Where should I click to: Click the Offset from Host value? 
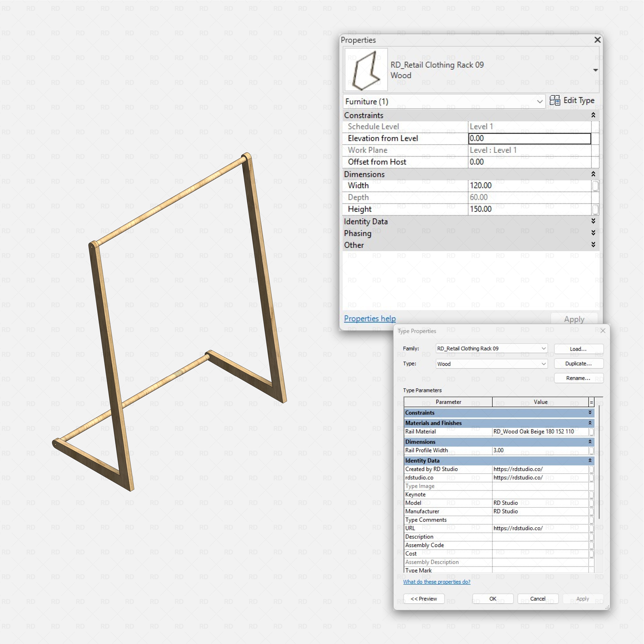[529, 162]
